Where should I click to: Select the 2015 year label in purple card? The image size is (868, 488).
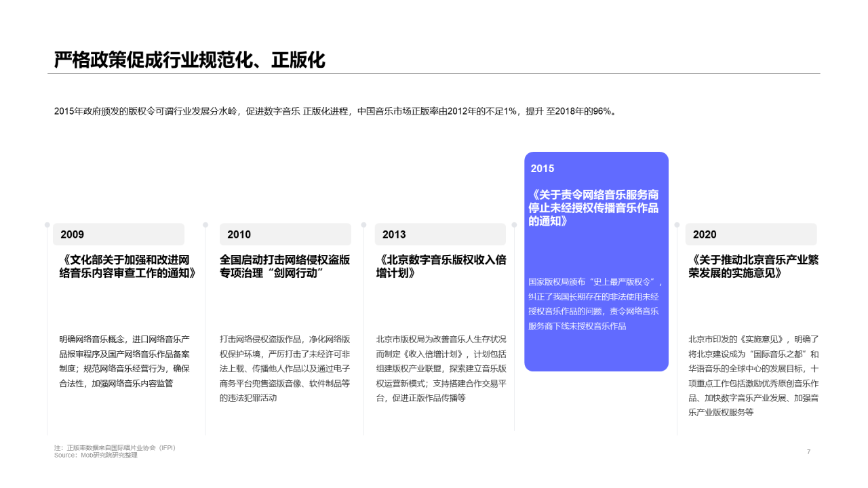tap(542, 169)
